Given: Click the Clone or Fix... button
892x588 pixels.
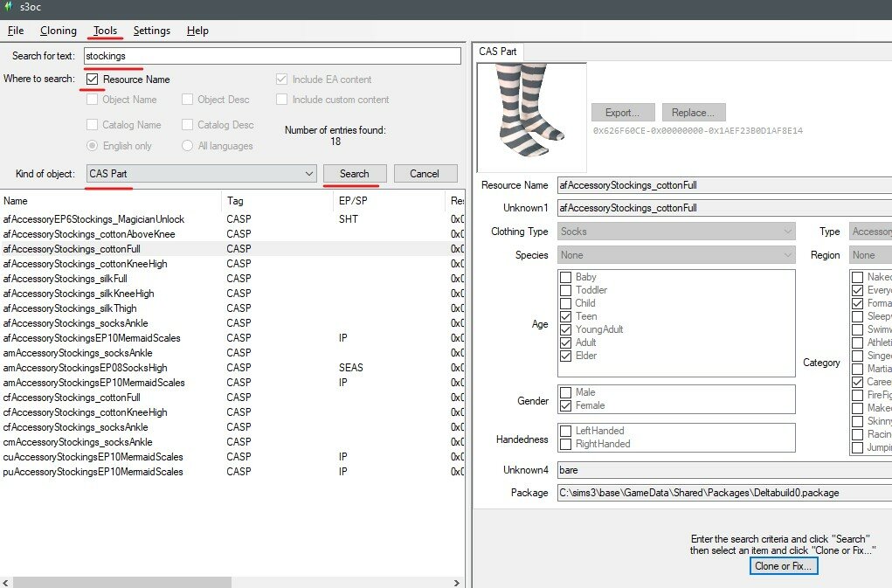Looking at the screenshot, I should 784,566.
